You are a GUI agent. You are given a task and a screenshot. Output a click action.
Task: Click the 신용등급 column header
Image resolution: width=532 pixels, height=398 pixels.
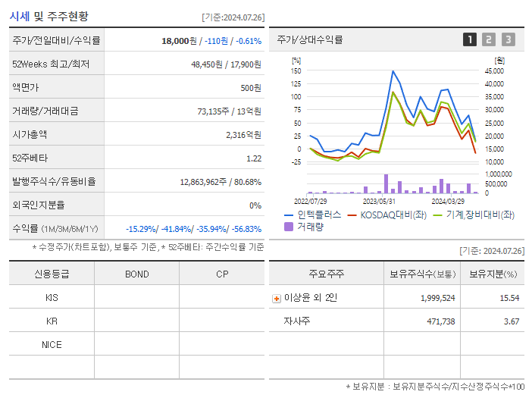[x=52, y=274]
